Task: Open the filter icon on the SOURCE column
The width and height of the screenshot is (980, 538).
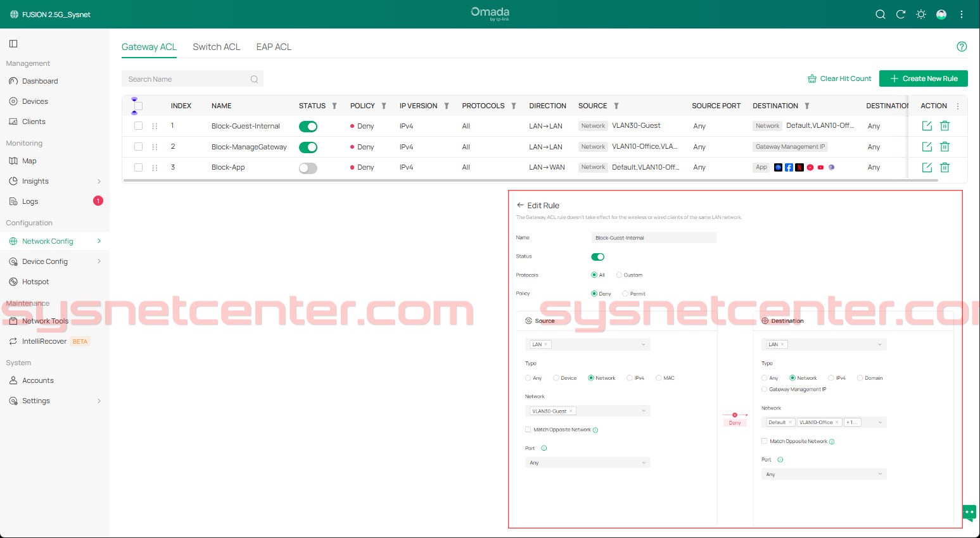Action: coord(616,106)
